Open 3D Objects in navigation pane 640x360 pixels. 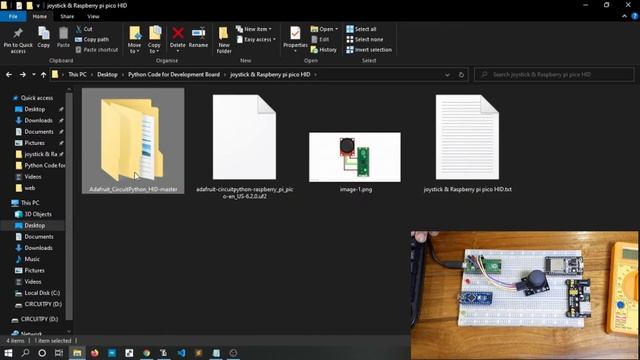tap(38, 214)
